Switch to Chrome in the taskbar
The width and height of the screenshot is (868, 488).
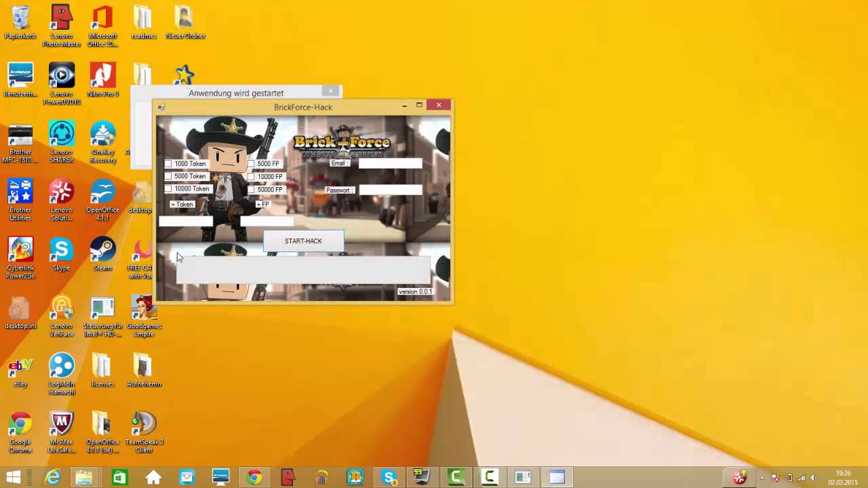pos(254,478)
